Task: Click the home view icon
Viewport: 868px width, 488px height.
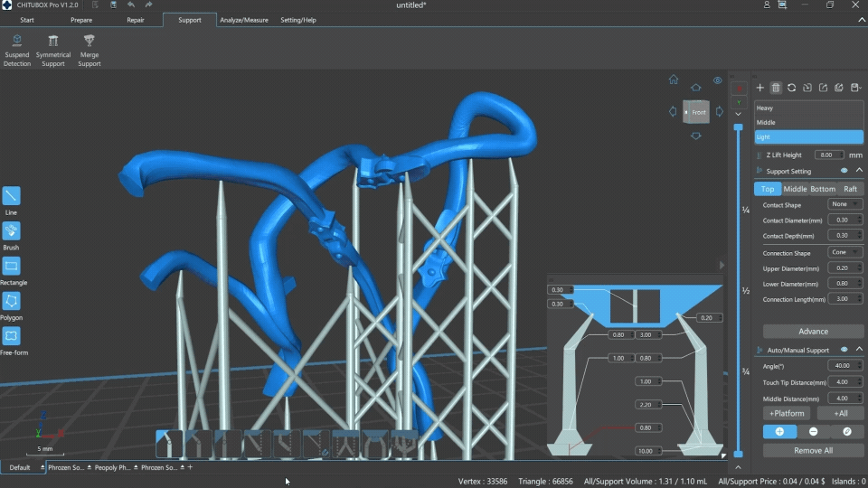Action: pos(674,80)
